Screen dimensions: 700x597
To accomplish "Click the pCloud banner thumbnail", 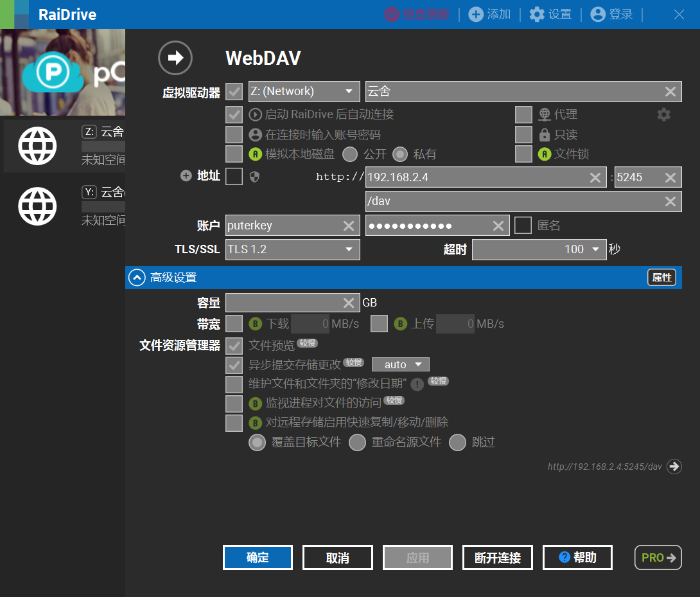I will coord(62,72).
